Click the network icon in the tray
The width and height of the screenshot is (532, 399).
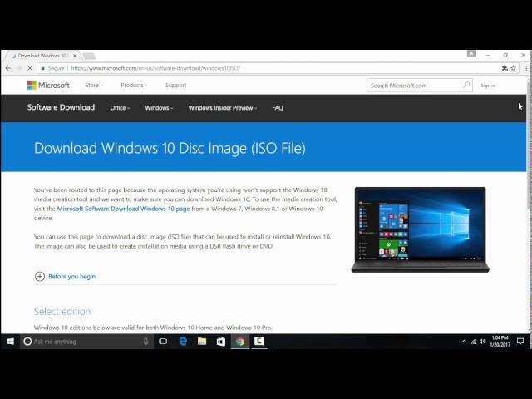click(x=474, y=342)
